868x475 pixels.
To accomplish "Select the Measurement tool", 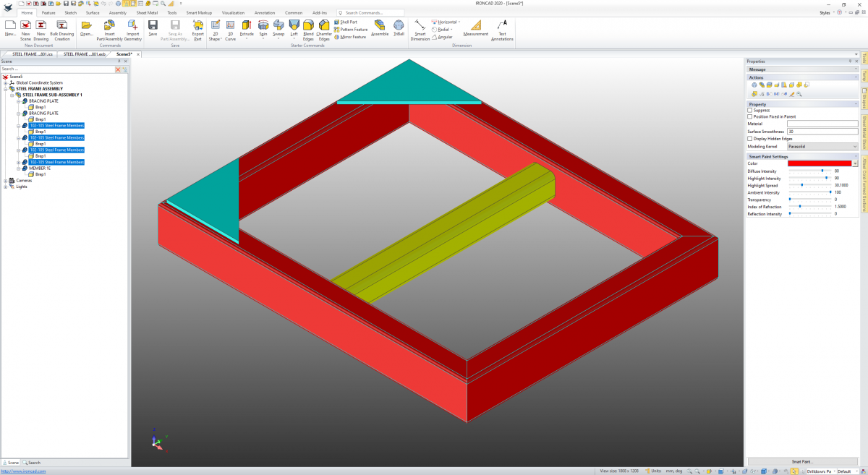I will click(476, 28).
